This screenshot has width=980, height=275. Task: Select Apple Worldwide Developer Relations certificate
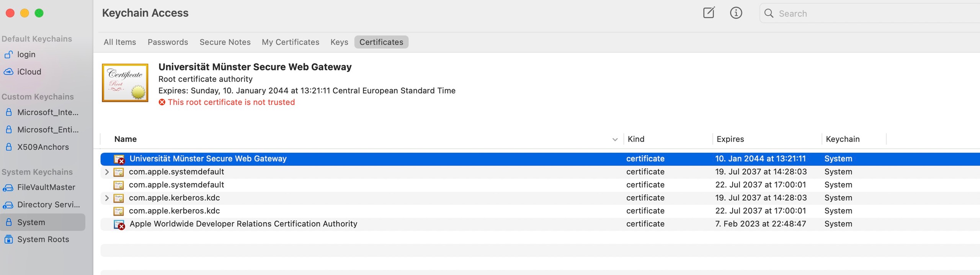pos(243,224)
